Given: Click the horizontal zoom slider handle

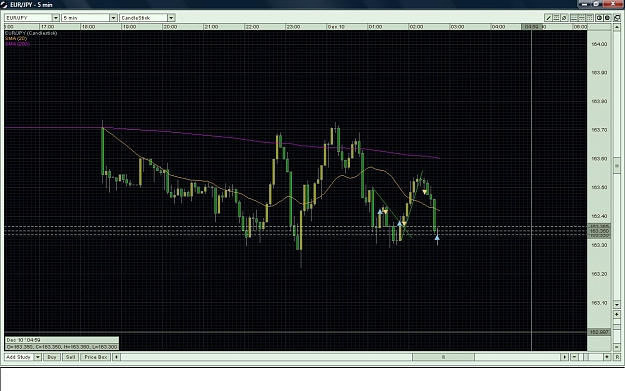Looking at the screenshot, I should click(x=586, y=357).
